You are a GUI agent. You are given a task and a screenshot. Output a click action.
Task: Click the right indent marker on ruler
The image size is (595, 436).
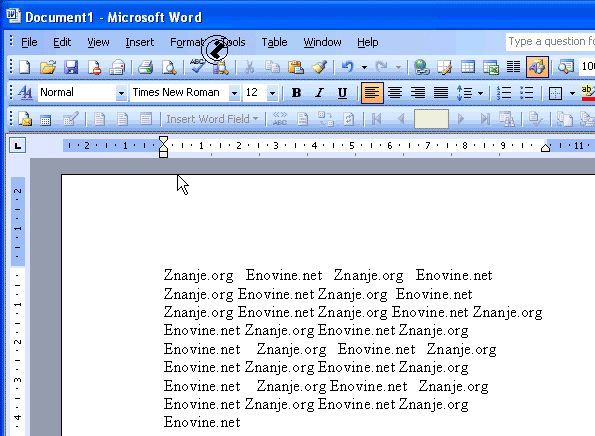tap(545, 148)
